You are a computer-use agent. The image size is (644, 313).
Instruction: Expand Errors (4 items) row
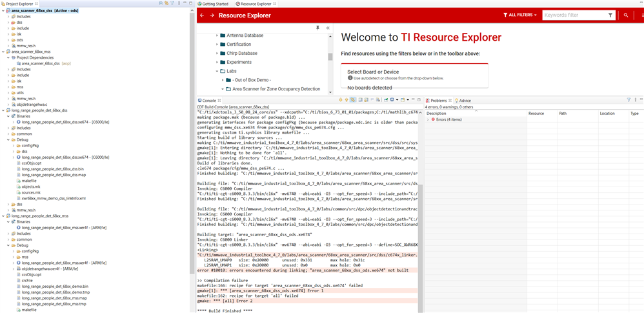pos(428,119)
